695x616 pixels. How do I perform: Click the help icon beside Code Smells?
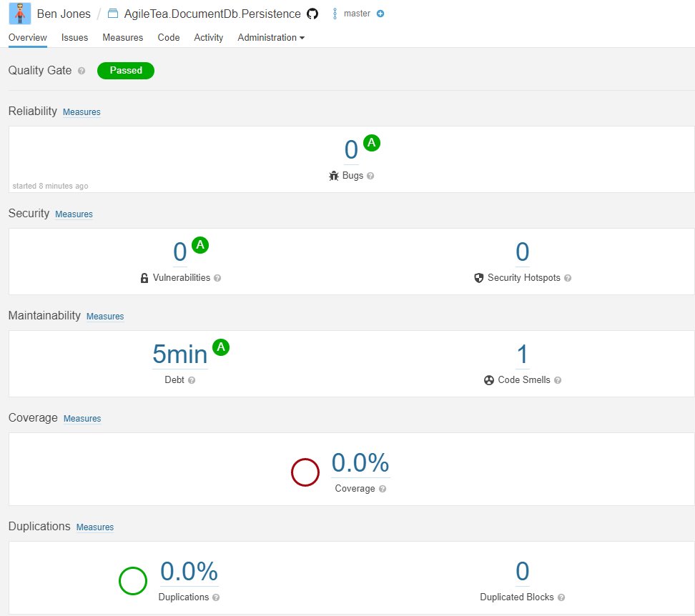[558, 380]
